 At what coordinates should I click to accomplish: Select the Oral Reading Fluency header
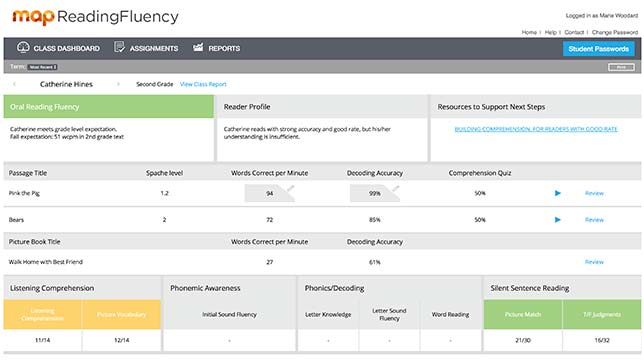click(x=109, y=107)
